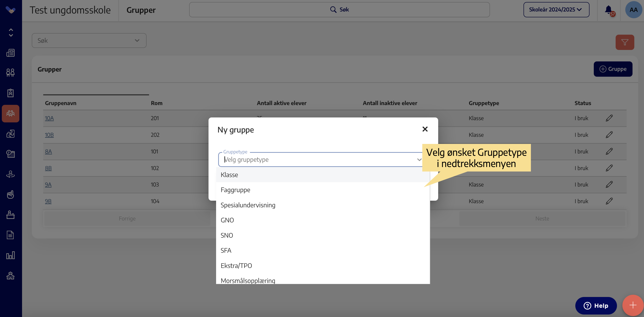The width and height of the screenshot is (644, 317).
Task: Click the school building sidebar icon
Action: coord(11,276)
